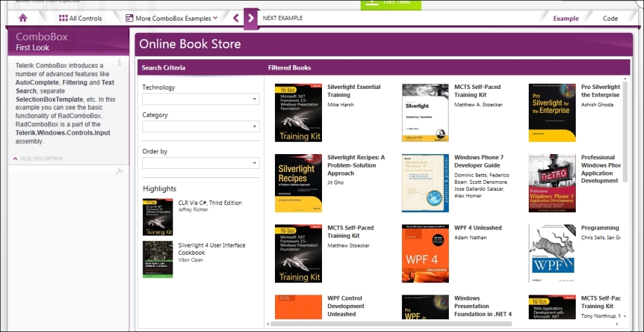644x332 pixels.
Task: Collapse description via HIDE DESCRIPTION
Action: coord(38,159)
